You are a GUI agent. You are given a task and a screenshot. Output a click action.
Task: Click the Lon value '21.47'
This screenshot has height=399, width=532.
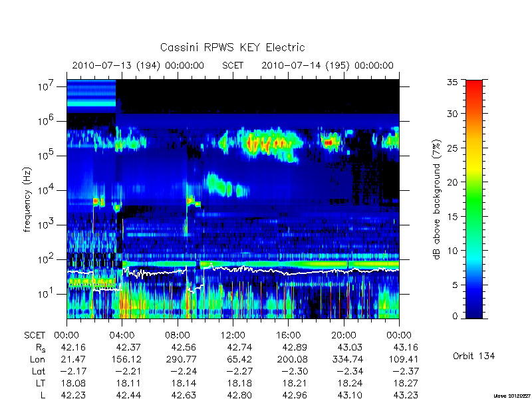pos(73,359)
